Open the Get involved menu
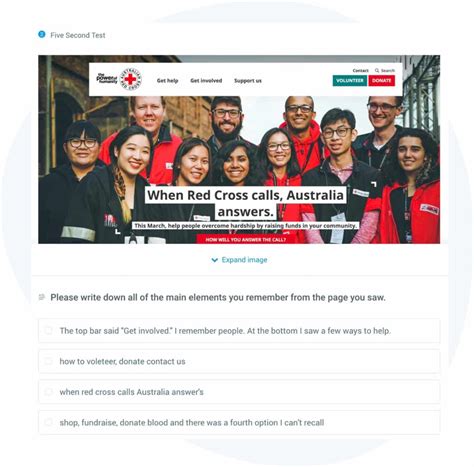The height and width of the screenshot is (467, 474). [x=206, y=81]
